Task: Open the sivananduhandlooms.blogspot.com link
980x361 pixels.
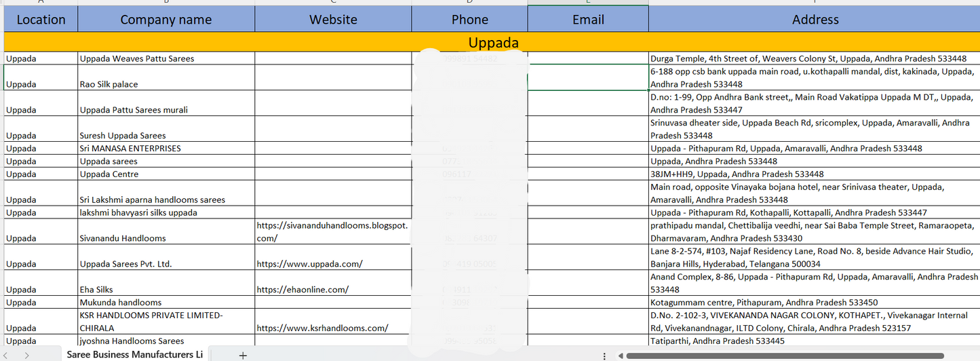Action: [332, 231]
